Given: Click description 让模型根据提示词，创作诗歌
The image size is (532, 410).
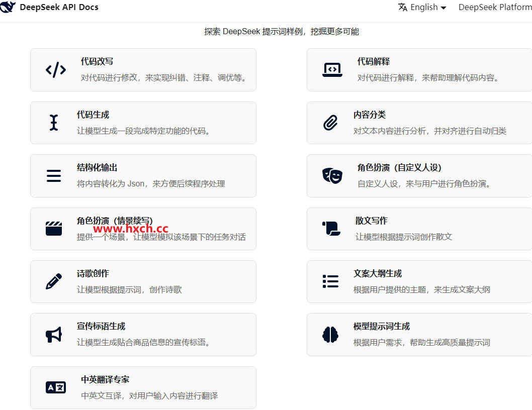Looking at the screenshot, I should click(129, 289).
